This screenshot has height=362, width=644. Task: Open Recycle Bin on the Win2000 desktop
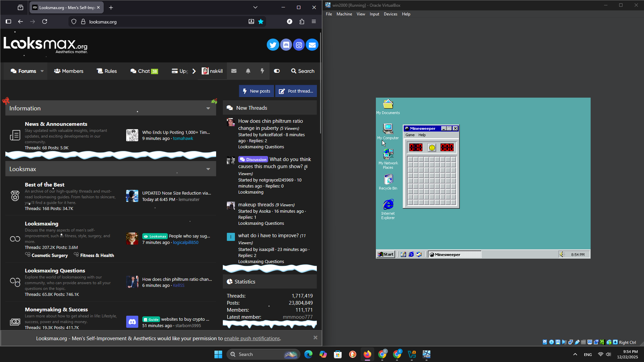[x=388, y=179]
